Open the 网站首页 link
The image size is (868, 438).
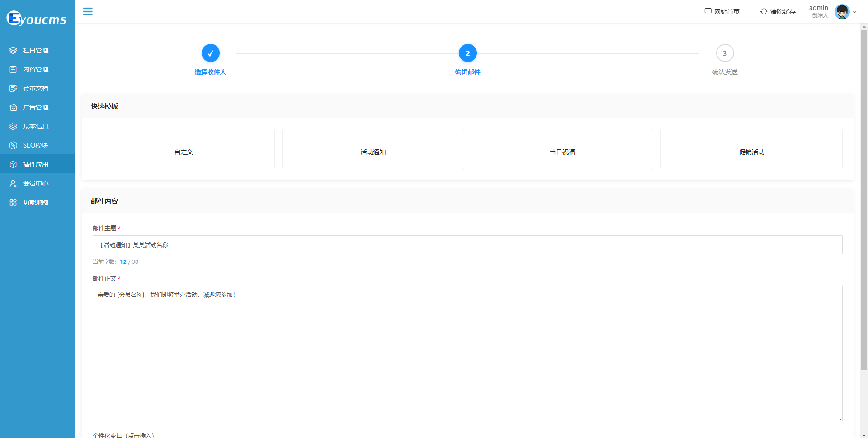[722, 12]
